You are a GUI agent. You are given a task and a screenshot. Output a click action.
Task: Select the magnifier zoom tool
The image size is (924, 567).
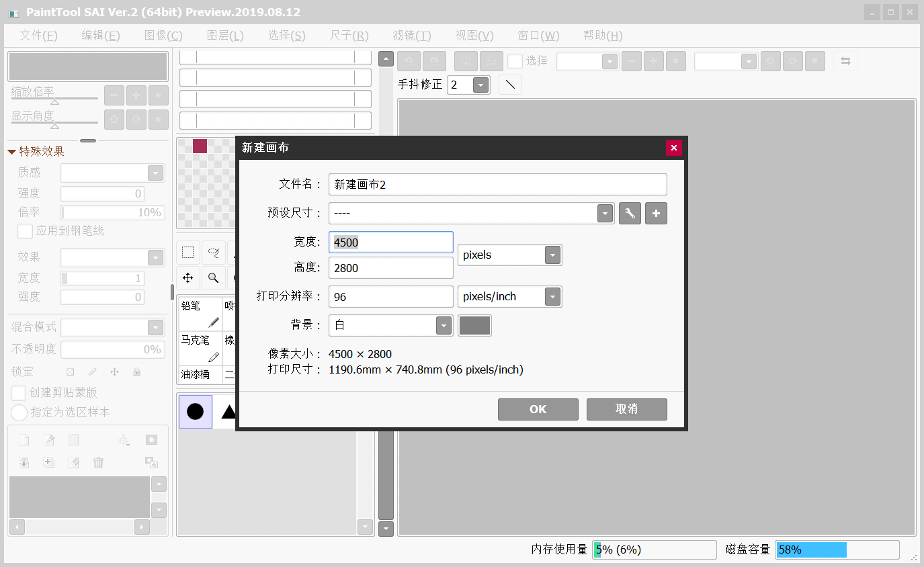click(213, 277)
